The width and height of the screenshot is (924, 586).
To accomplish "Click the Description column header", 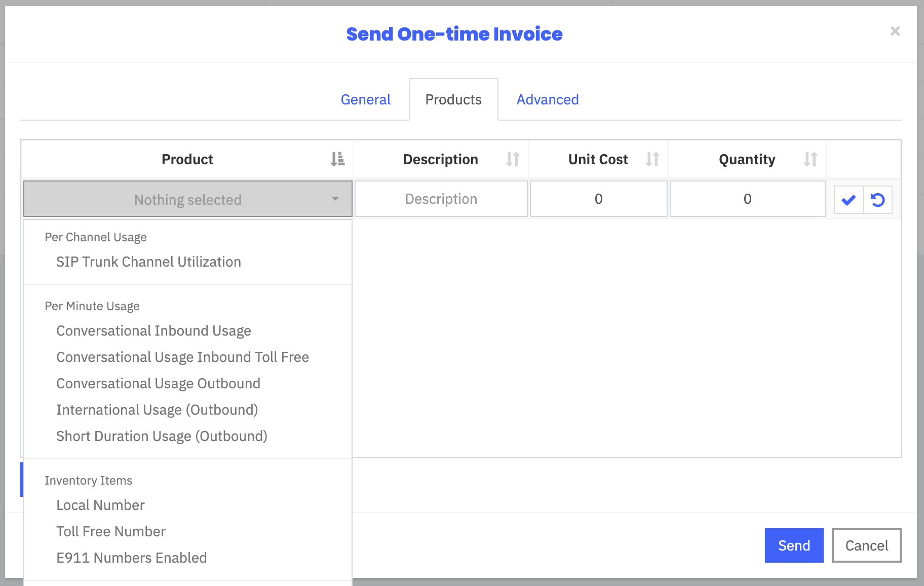I will point(441,159).
